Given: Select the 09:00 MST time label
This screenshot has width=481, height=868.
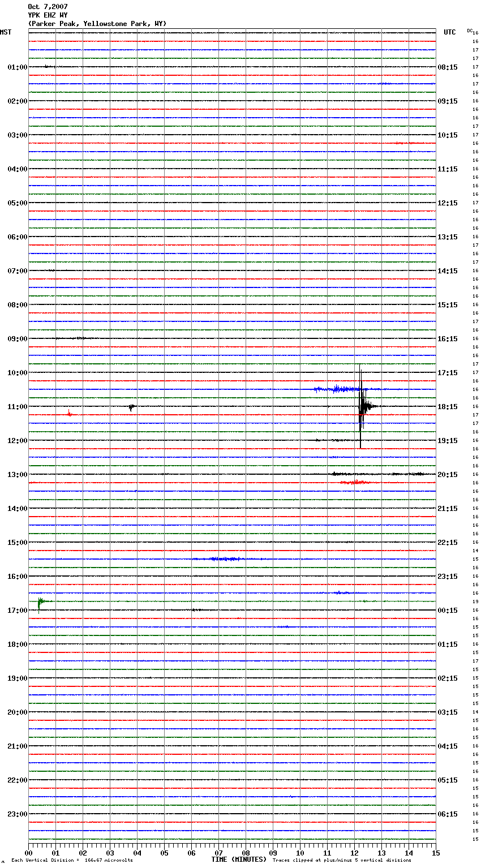Looking at the screenshot, I should tap(18, 339).
